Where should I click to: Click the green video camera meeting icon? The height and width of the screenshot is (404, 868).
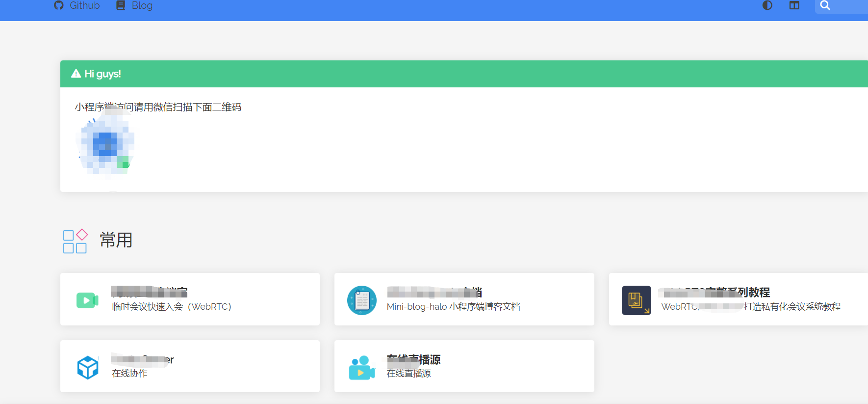[87, 300]
